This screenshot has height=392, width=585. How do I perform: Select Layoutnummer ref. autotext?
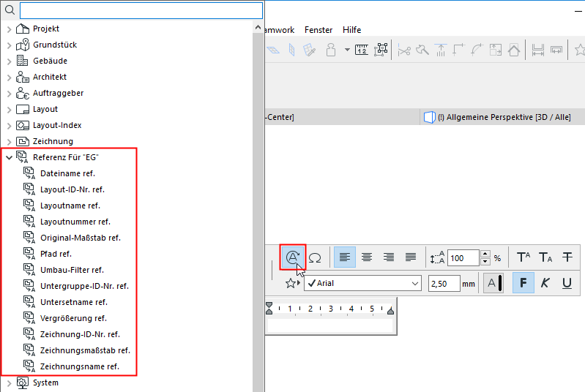[75, 222]
